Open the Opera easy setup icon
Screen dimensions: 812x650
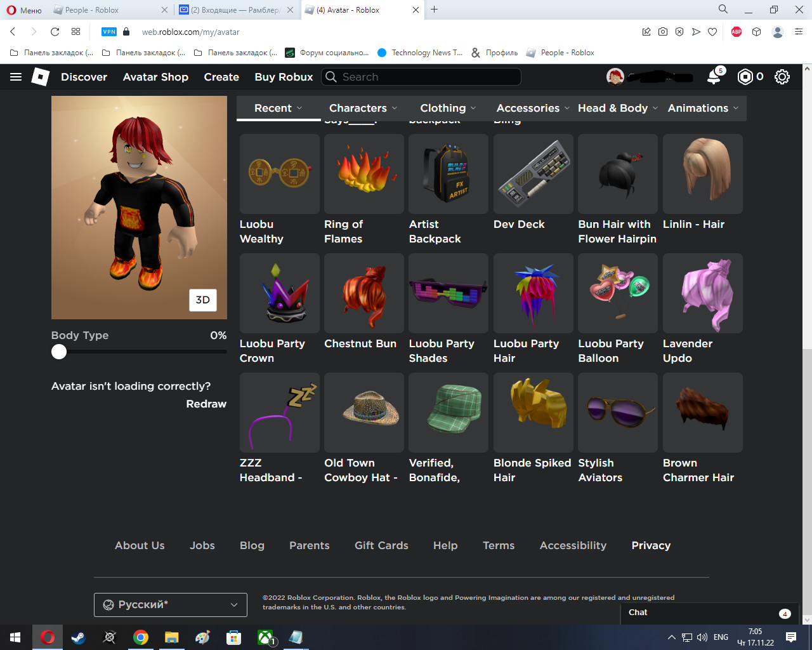(x=799, y=32)
